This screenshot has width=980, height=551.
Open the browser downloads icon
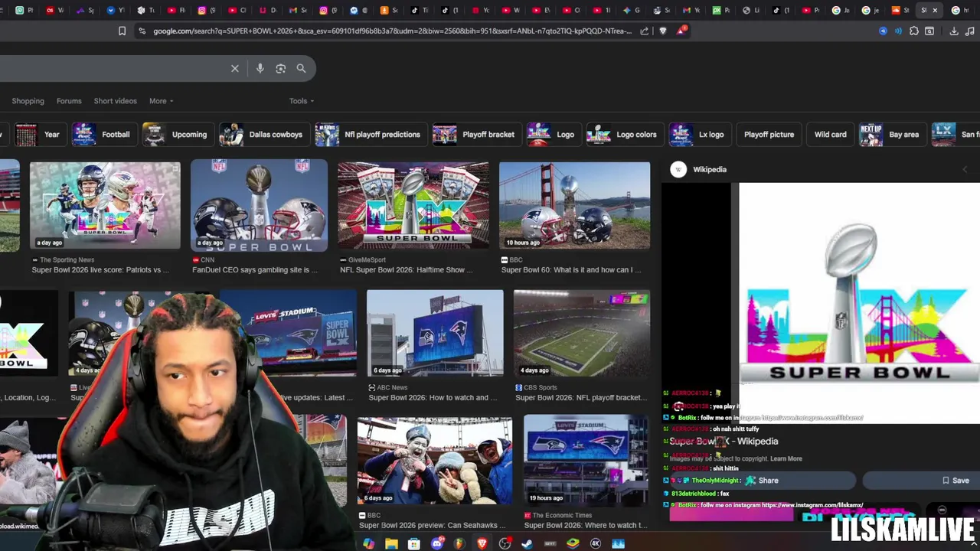tap(954, 31)
